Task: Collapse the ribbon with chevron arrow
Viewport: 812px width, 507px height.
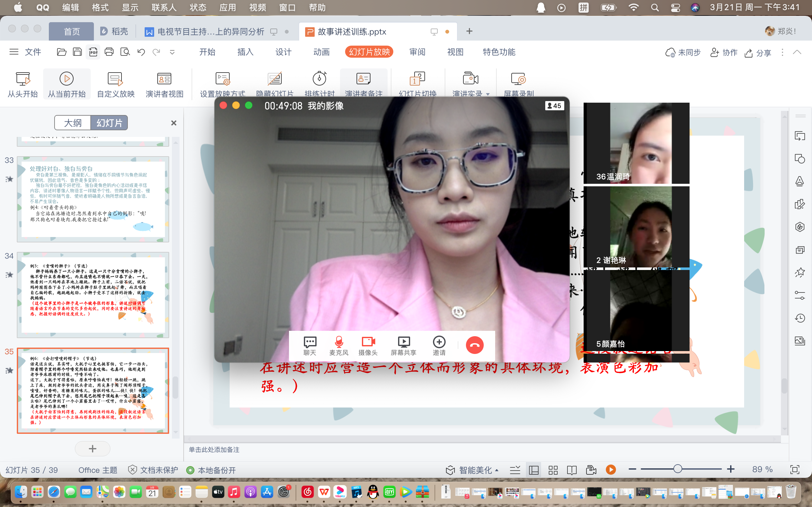Action: point(797,52)
